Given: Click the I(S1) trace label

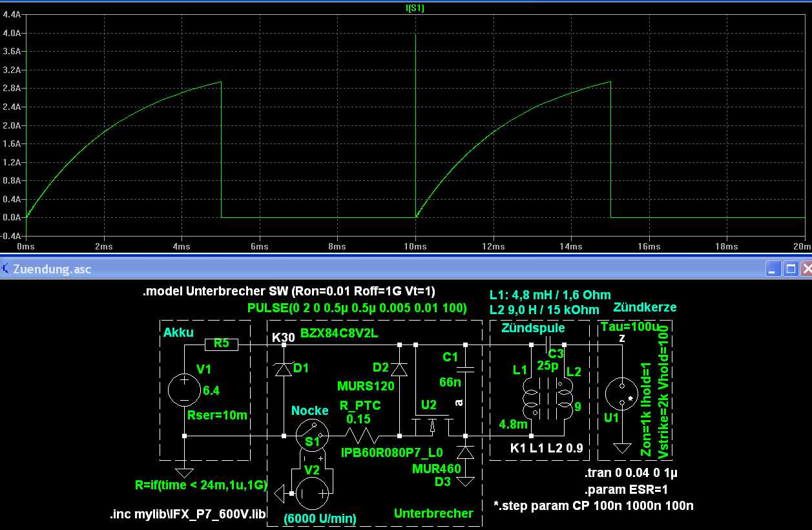Looking at the screenshot, I should click(x=413, y=8).
